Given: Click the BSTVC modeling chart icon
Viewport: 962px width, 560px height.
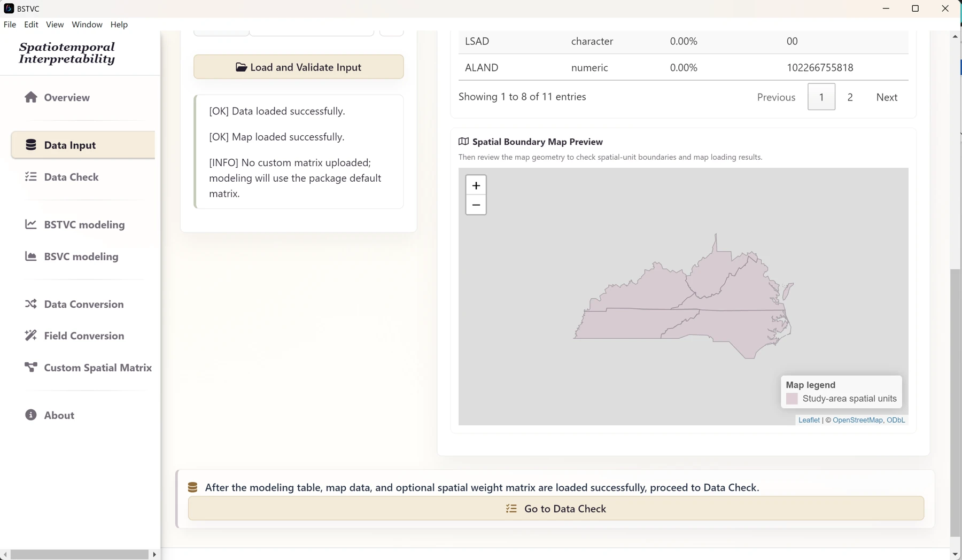Looking at the screenshot, I should point(31,224).
